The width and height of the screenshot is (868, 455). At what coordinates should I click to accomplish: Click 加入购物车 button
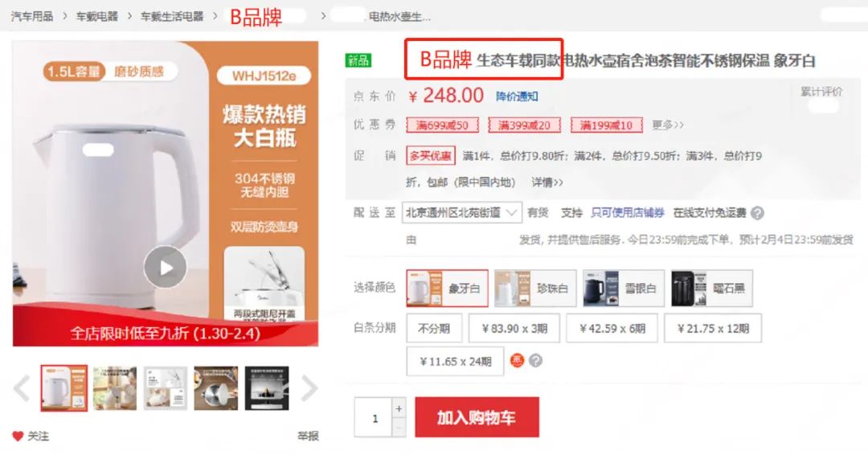point(477,417)
